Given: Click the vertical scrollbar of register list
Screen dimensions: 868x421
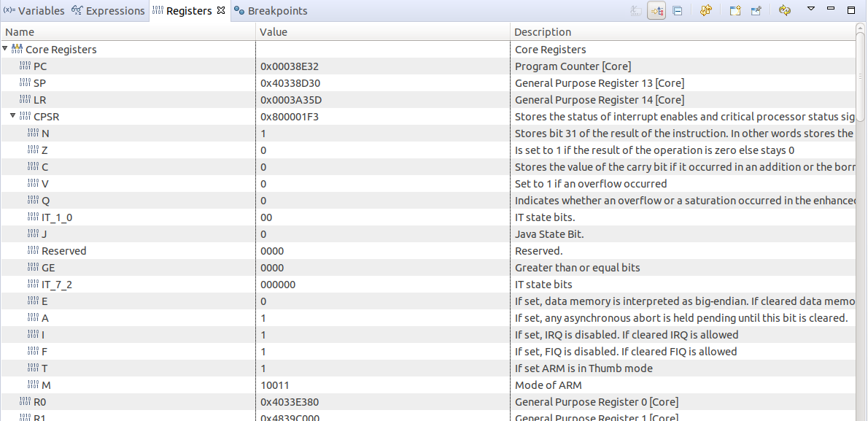Looking at the screenshot, I should coord(861,73).
